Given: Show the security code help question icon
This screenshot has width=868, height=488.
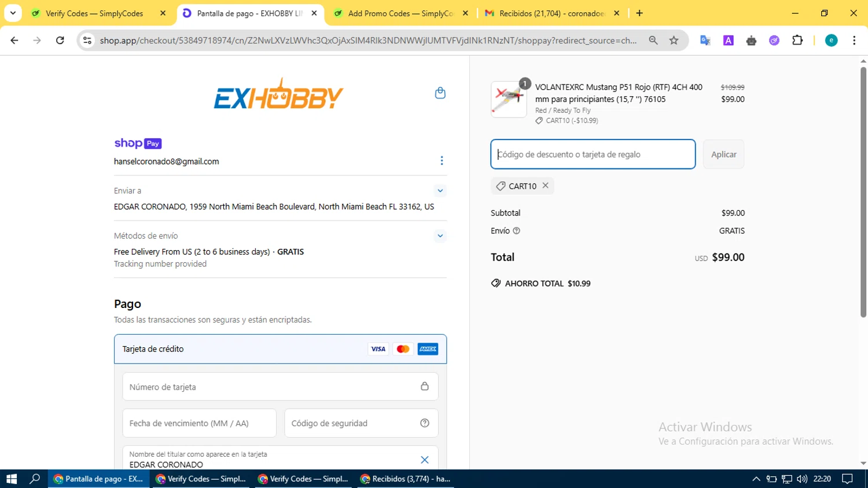Looking at the screenshot, I should 425,423.
